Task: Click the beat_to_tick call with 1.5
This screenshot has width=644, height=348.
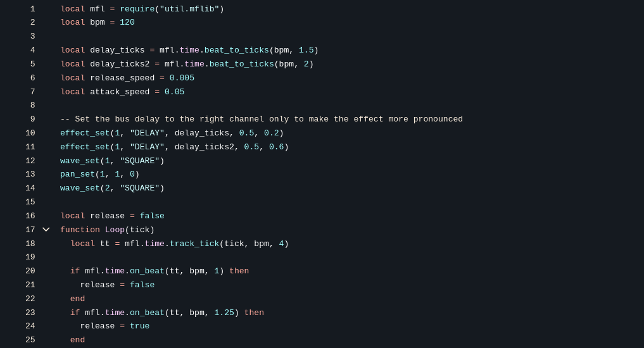Action: [x=236, y=50]
